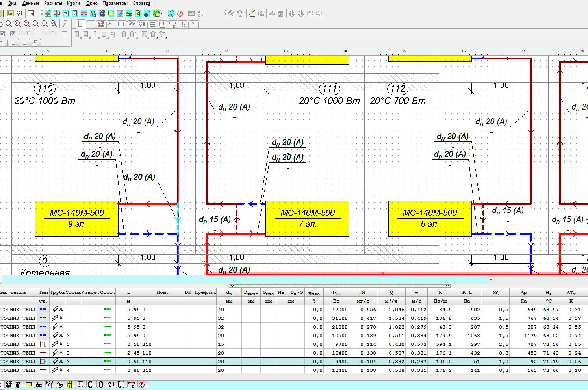
Task: Toggle the first checkbox in the left toolbar
Action: click(2, 34)
